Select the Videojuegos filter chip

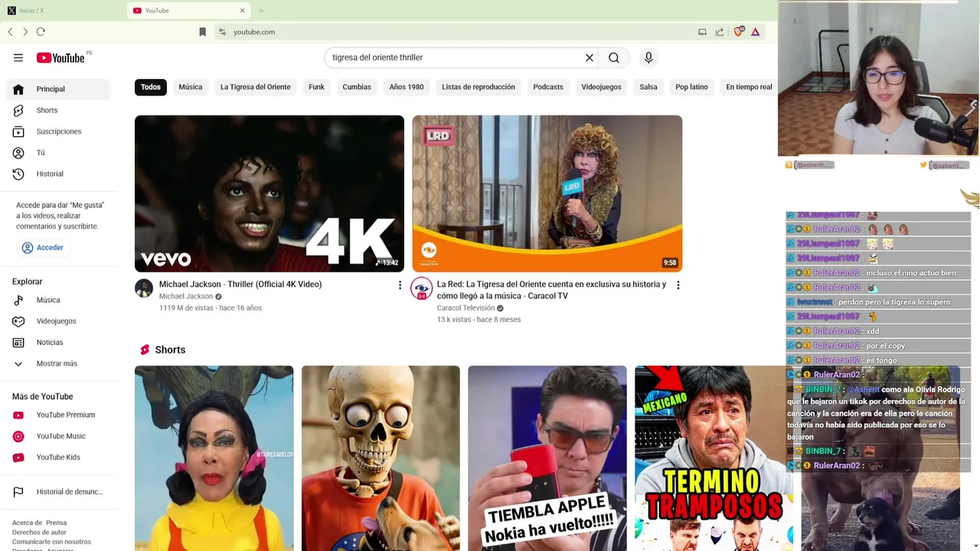601,87
